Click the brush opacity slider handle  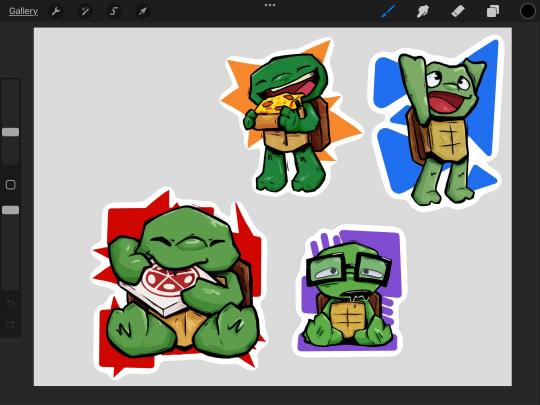(11, 210)
